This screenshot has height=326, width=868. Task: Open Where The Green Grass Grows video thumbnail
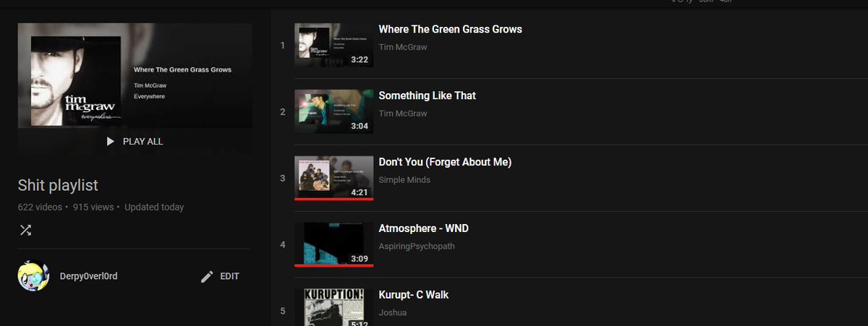pos(334,45)
